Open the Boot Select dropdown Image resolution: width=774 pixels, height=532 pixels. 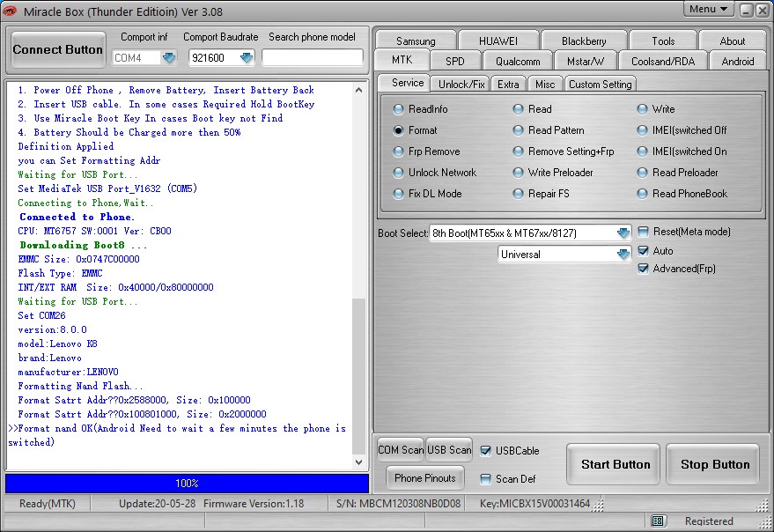click(623, 233)
